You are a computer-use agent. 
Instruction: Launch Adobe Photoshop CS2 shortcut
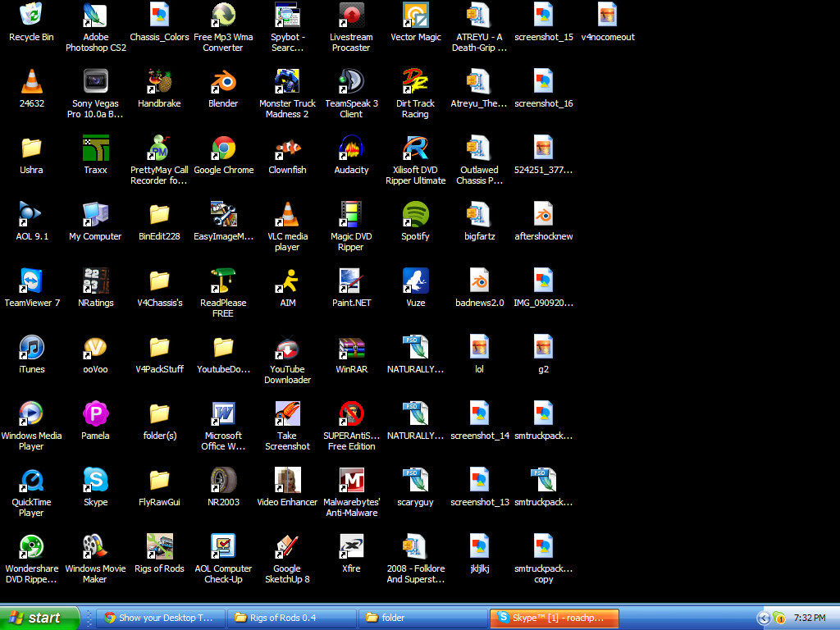(95, 15)
